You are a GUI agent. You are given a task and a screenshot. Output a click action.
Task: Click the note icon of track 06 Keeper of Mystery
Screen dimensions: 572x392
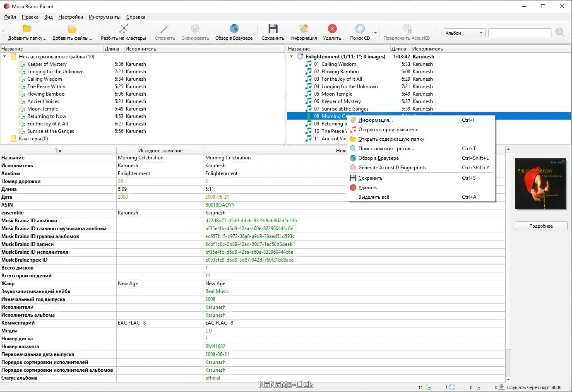pyautogui.click(x=308, y=101)
